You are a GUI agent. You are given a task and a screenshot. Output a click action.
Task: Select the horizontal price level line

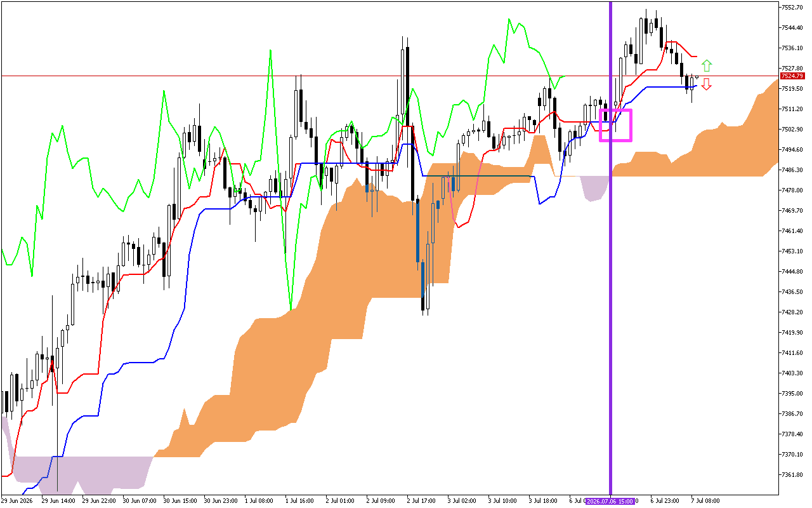(x=390, y=76)
